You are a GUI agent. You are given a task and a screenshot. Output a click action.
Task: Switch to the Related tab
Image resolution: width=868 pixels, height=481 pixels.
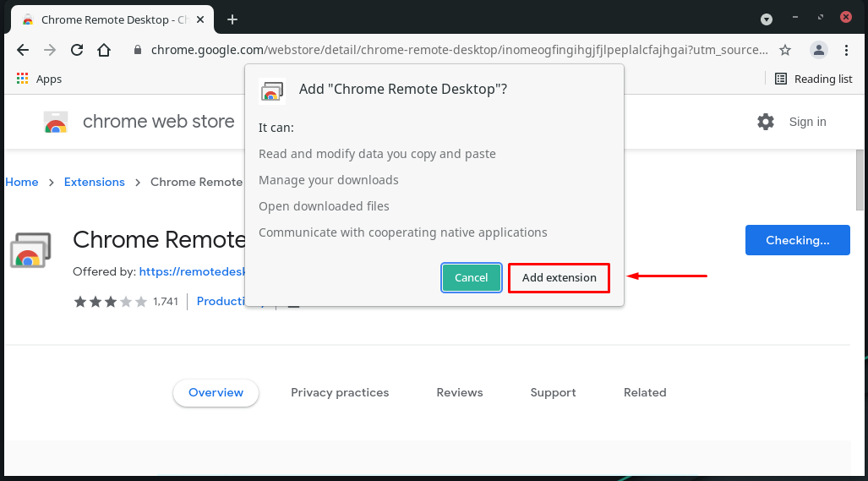pos(645,393)
